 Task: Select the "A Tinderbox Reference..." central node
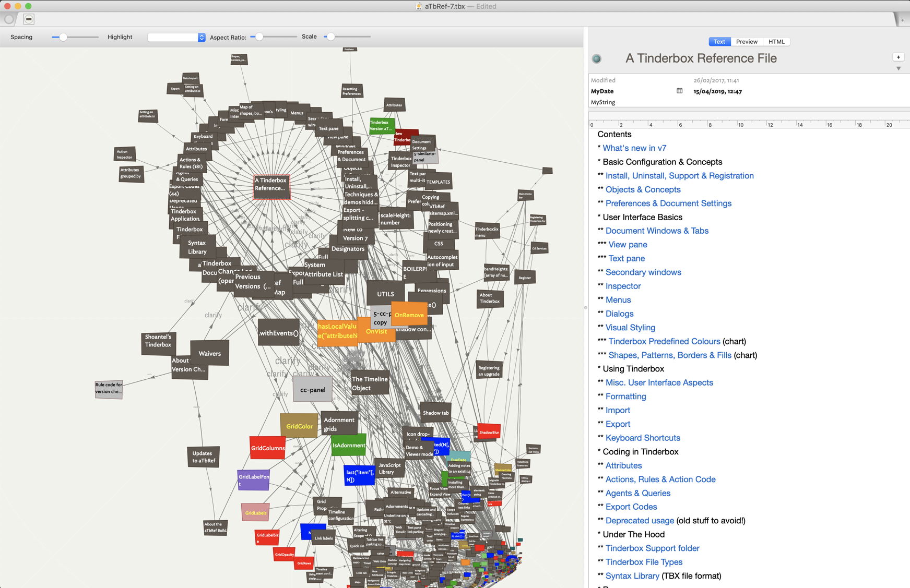(271, 187)
